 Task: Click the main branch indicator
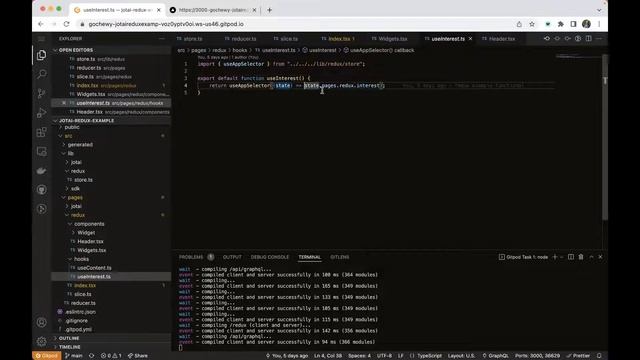click(73, 356)
